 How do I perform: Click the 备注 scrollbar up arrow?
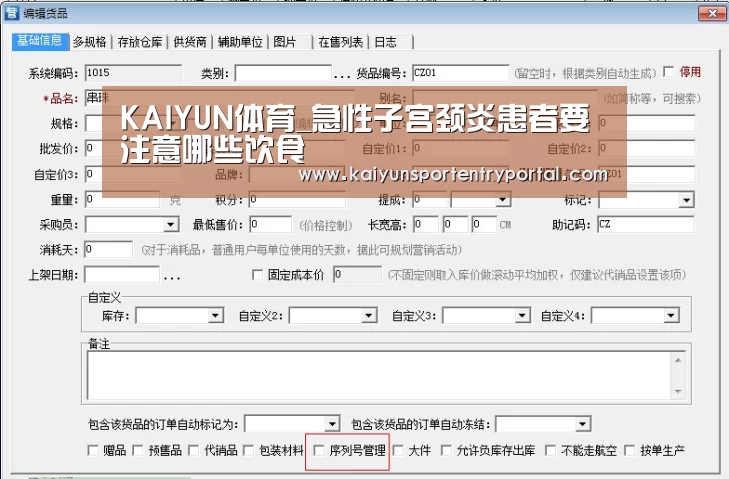[x=678, y=360]
